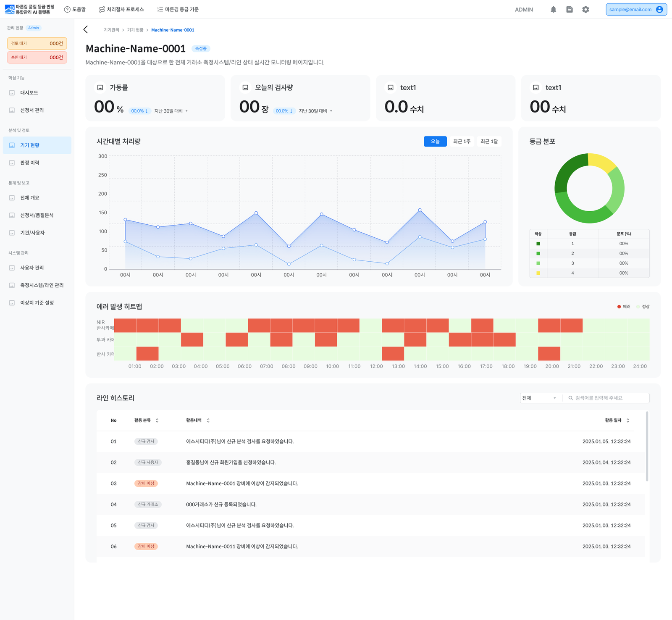Go back using the left chevron arrow
The height and width of the screenshot is (620, 672).
86,29
